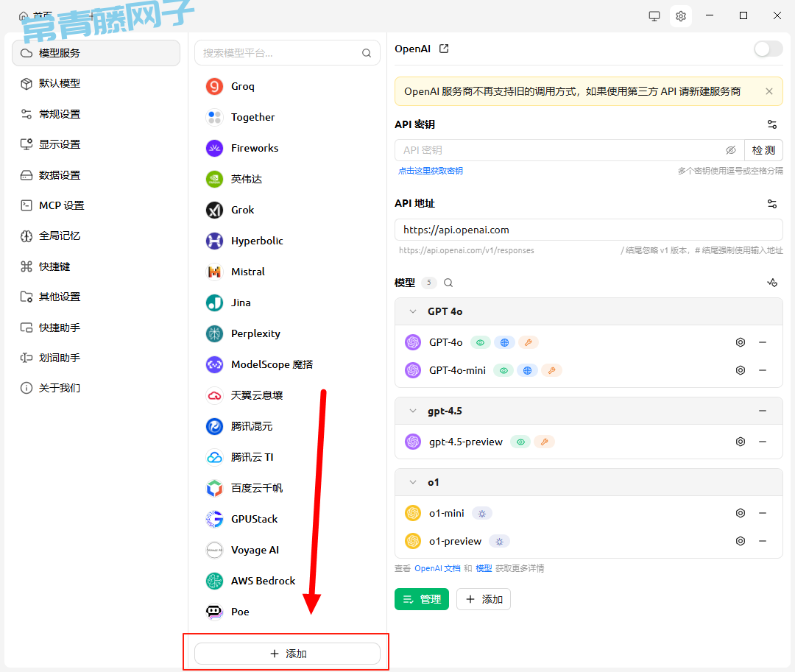Select 腾讯混元 in provider list

click(x=288, y=427)
